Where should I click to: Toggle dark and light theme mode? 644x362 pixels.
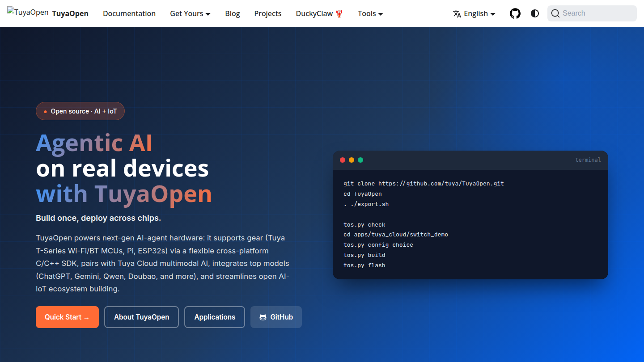(x=535, y=13)
